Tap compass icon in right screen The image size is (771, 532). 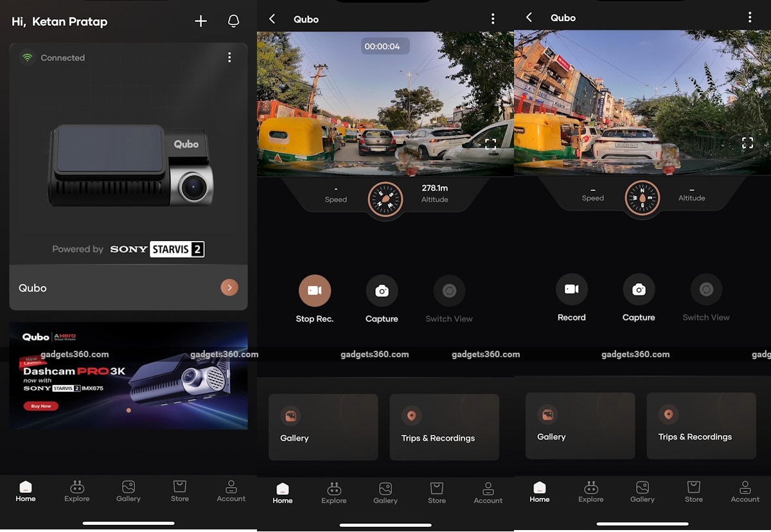[x=642, y=198]
